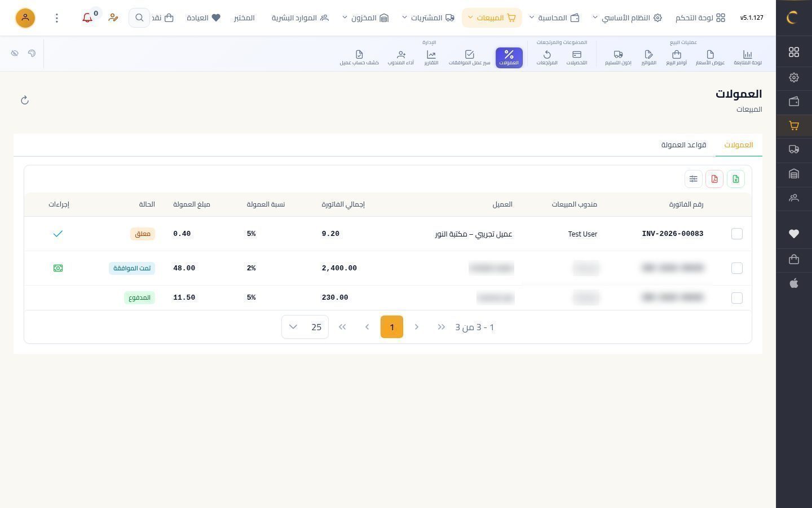The image size is (812, 508).
Task: Go to page 1 pagination button
Action: point(392,327)
